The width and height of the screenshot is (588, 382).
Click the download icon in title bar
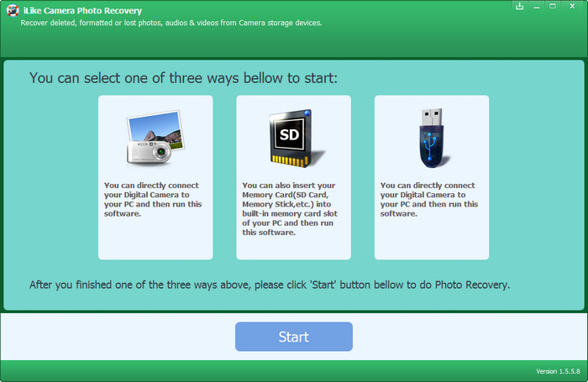pos(520,7)
